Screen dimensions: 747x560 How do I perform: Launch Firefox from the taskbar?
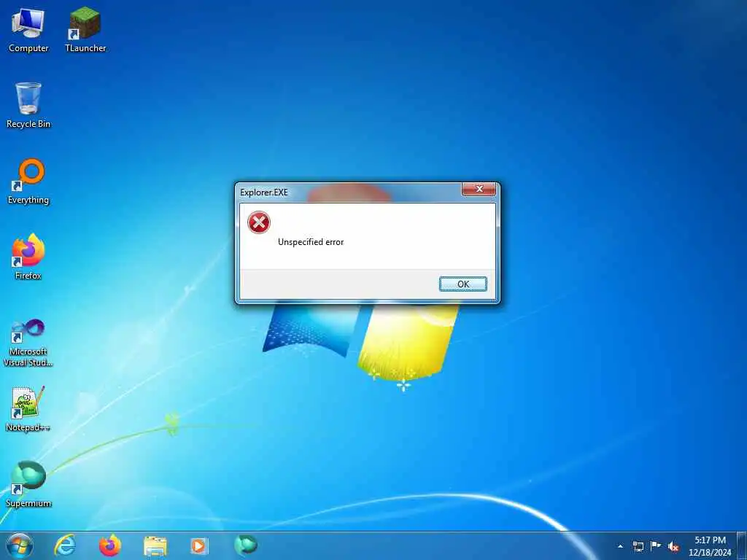[x=110, y=545]
